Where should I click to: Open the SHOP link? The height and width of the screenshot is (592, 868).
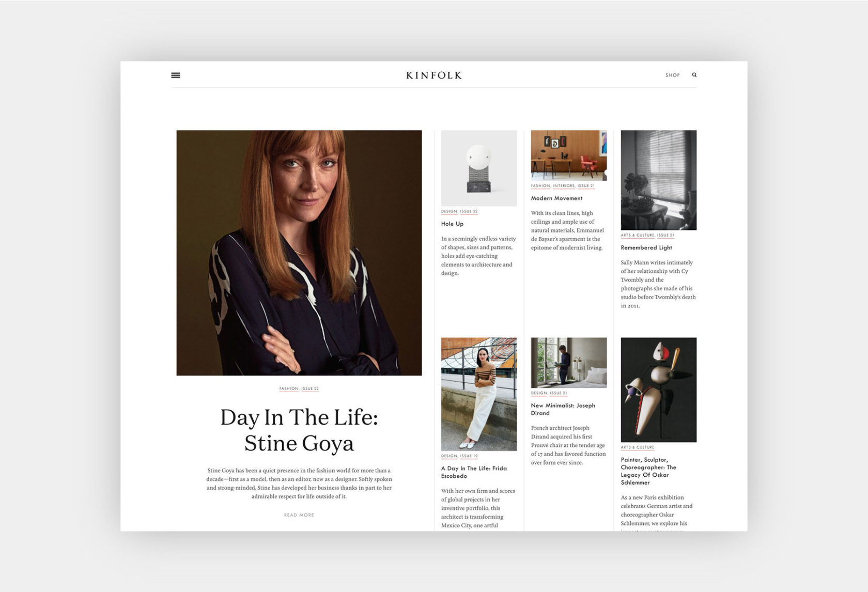click(x=672, y=75)
